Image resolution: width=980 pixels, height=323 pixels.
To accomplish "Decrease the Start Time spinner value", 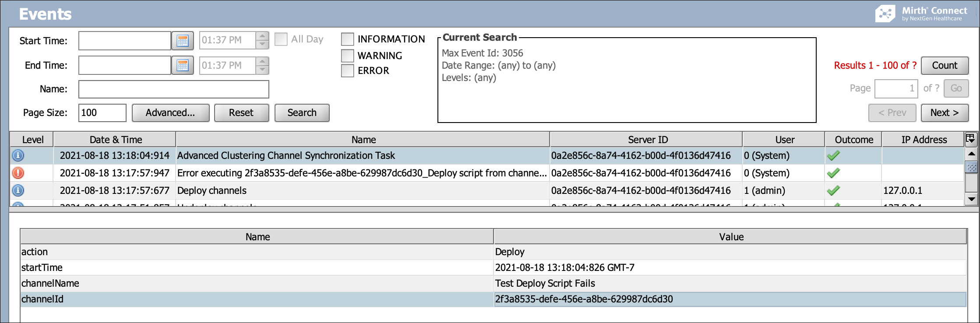I will pyautogui.click(x=262, y=45).
